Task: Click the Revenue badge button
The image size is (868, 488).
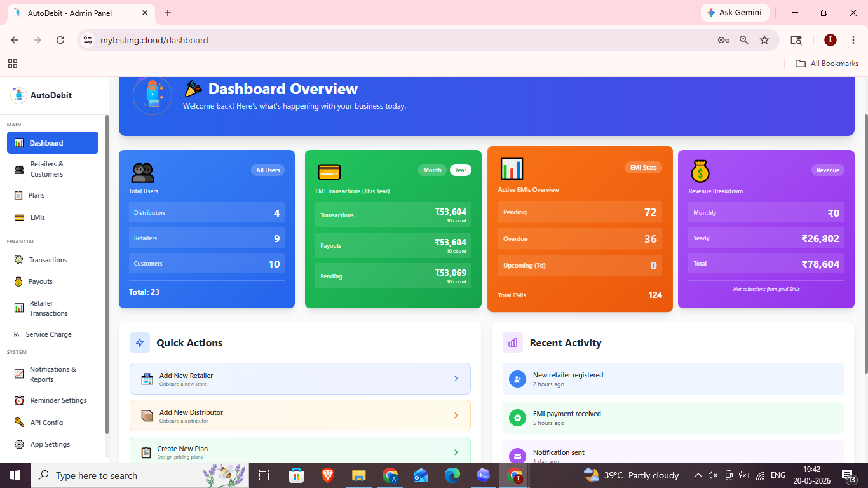Action: tap(828, 170)
